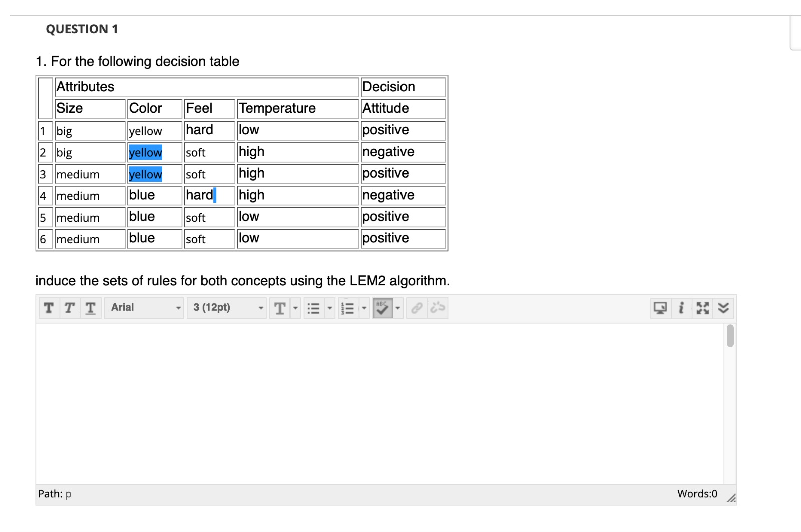This screenshot has height=532, width=801.
Task: Open the bullet list style dropdown arrow
Action: pos(329,308)
